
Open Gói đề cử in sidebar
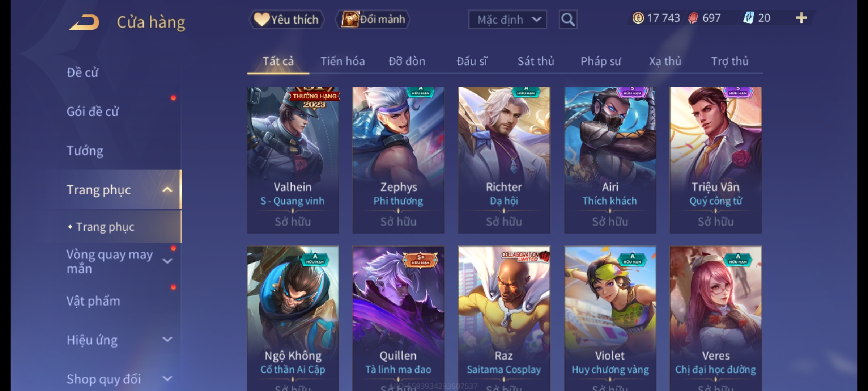[x=93, y=112]
